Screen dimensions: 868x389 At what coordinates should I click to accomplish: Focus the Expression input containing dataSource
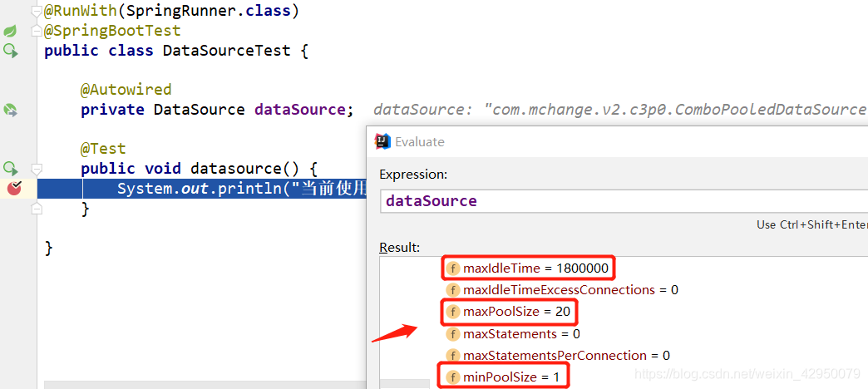pos(624,200)
